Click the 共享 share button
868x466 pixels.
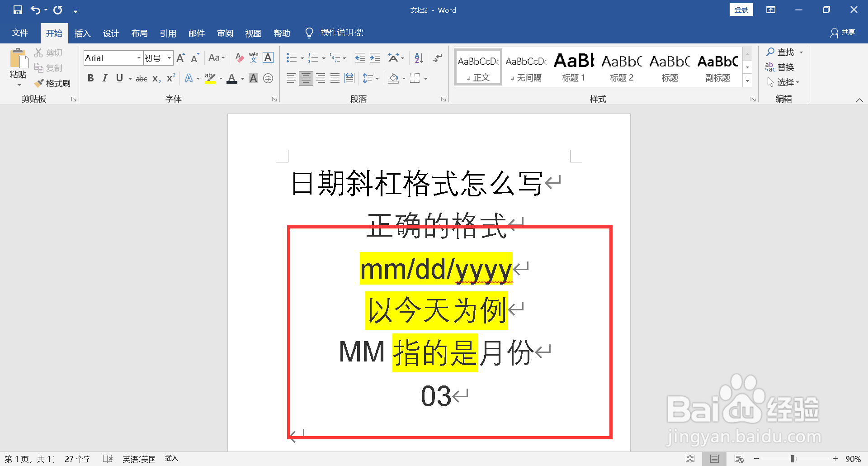click(842, 33)
